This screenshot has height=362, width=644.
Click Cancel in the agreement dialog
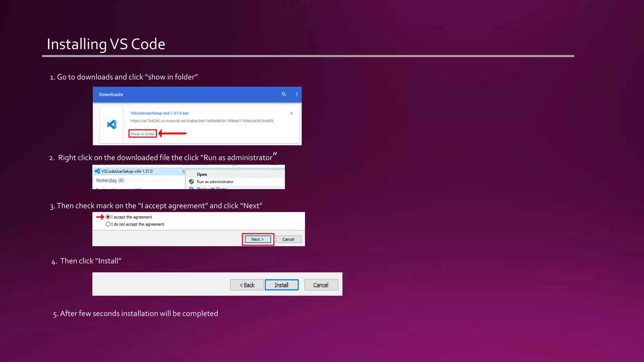click(x=288, y=239)
